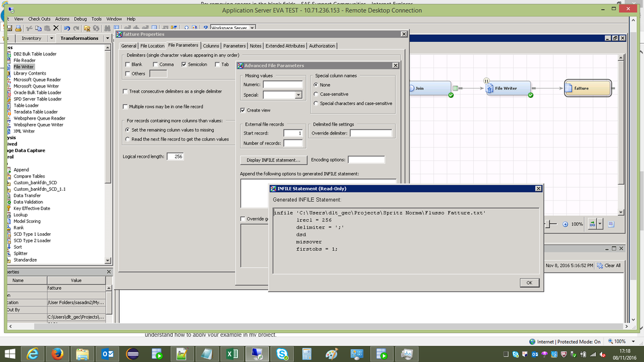The width and height of the screenshot is (644, 362).
Task: Select the fatture table node icon
Action: (x=569, y=88)
